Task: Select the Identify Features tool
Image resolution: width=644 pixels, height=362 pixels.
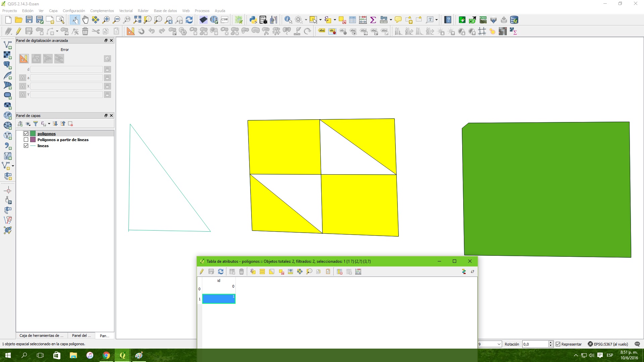Action: coord(288,20)
